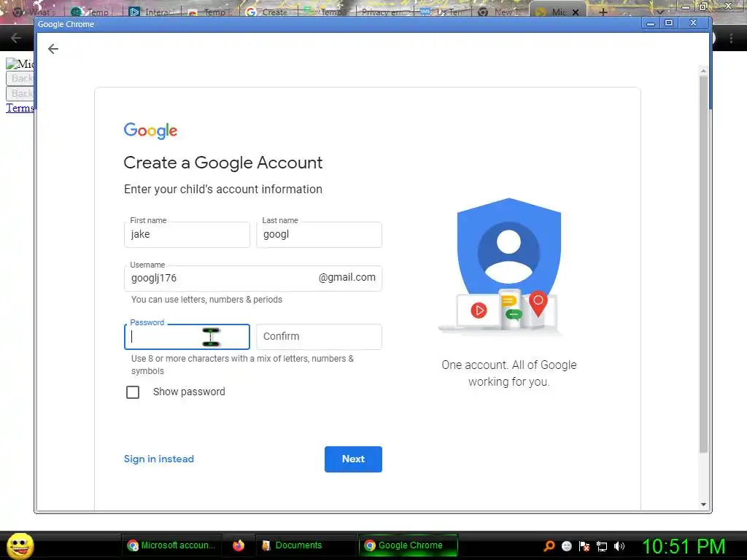Click the volume speaker tray icon
Screen dimensions: 747x560
(x=619, y=545)
